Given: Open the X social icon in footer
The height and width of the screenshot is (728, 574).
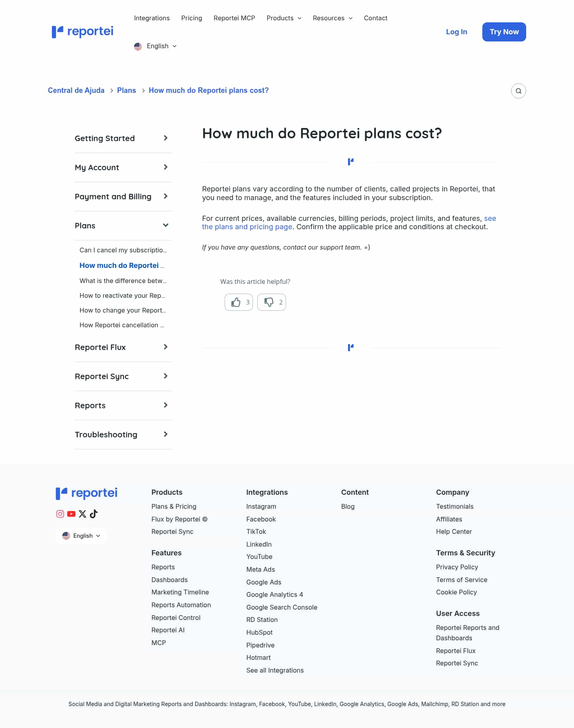Looking at the screenshot, I should (83, 514).
